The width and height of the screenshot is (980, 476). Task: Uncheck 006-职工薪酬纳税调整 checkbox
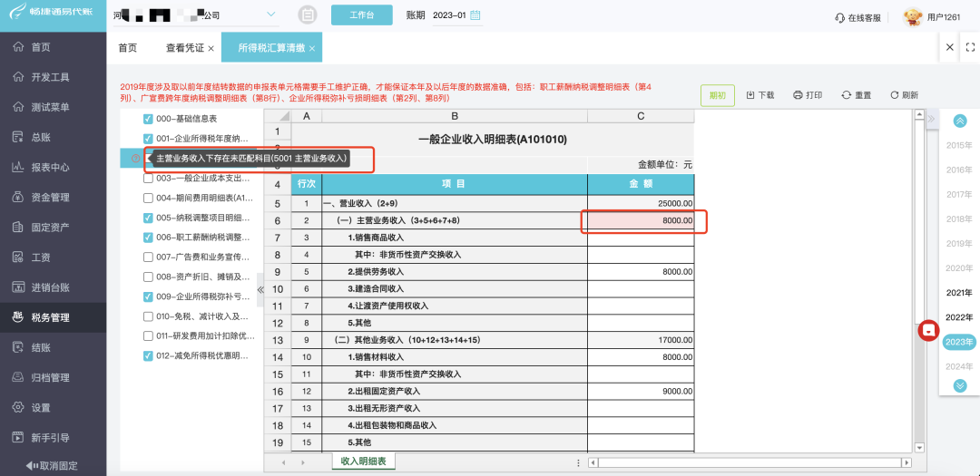click(148, 238)
